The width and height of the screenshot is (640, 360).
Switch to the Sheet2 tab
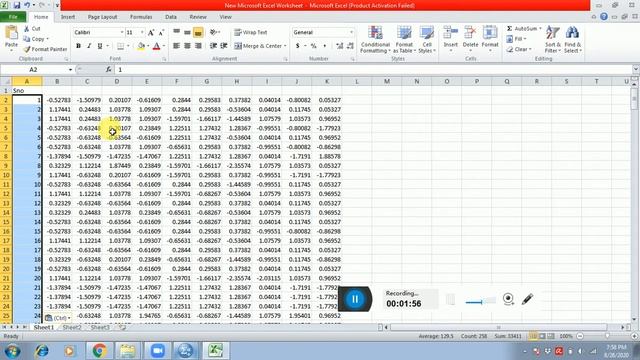pyautogui.click(x=72, y=327)
